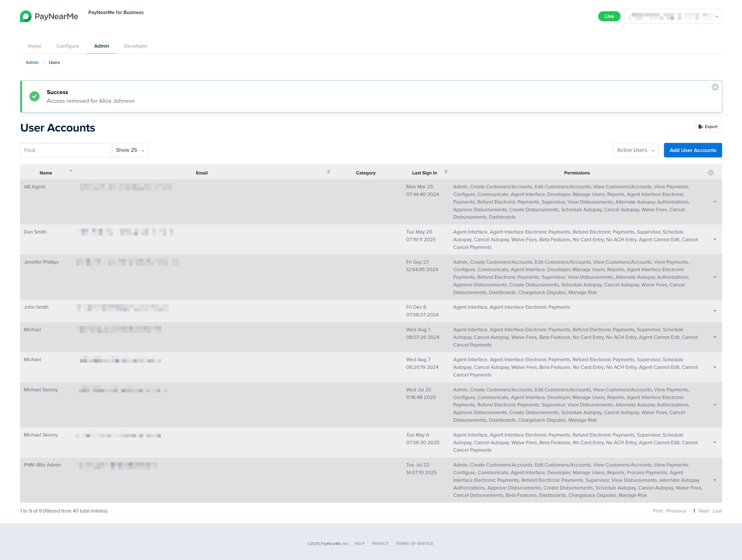Click the Admin breadcrumb link
742x560 pixels.
click(x=32, y=62)
